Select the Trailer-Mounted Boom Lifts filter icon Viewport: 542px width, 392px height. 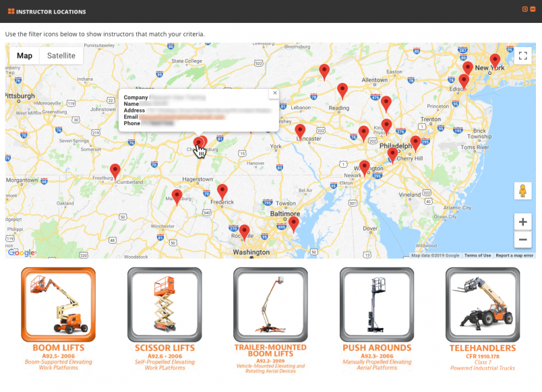tap(270, 304)
